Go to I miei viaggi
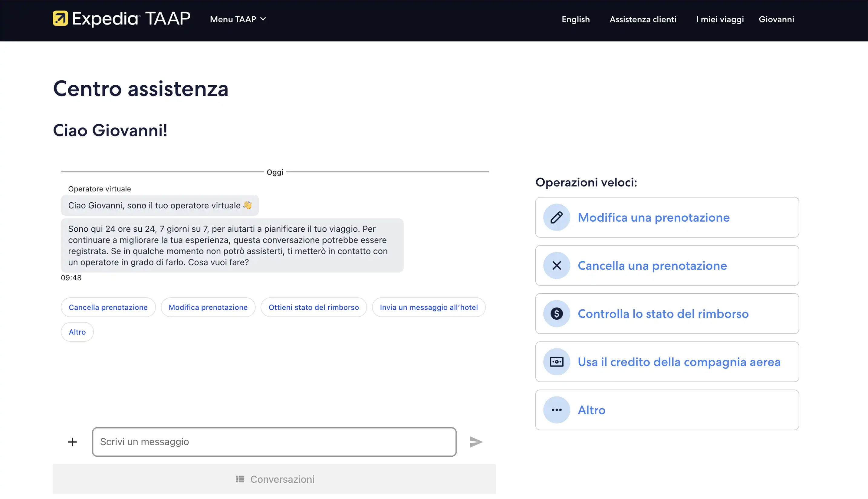 720,19
